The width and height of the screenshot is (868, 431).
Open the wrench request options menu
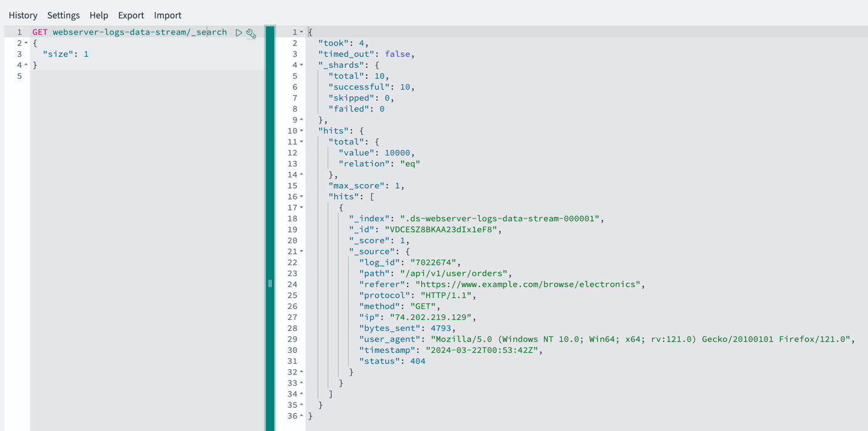click(x=251, y=33)
